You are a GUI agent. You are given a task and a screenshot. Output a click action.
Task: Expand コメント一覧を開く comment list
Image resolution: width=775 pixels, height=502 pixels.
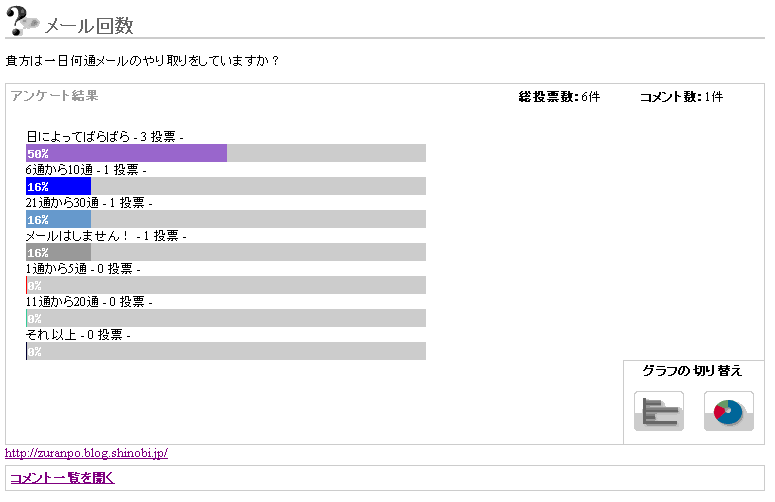62,478
